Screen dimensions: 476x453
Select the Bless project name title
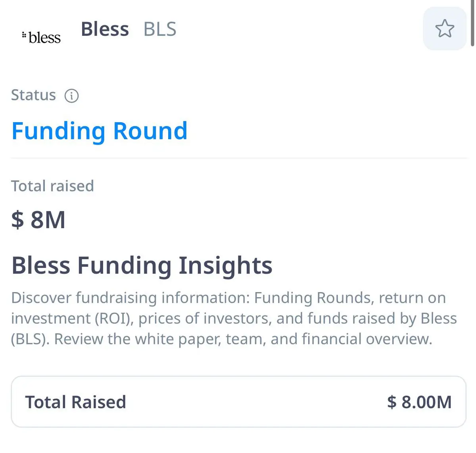click(105, 29)
